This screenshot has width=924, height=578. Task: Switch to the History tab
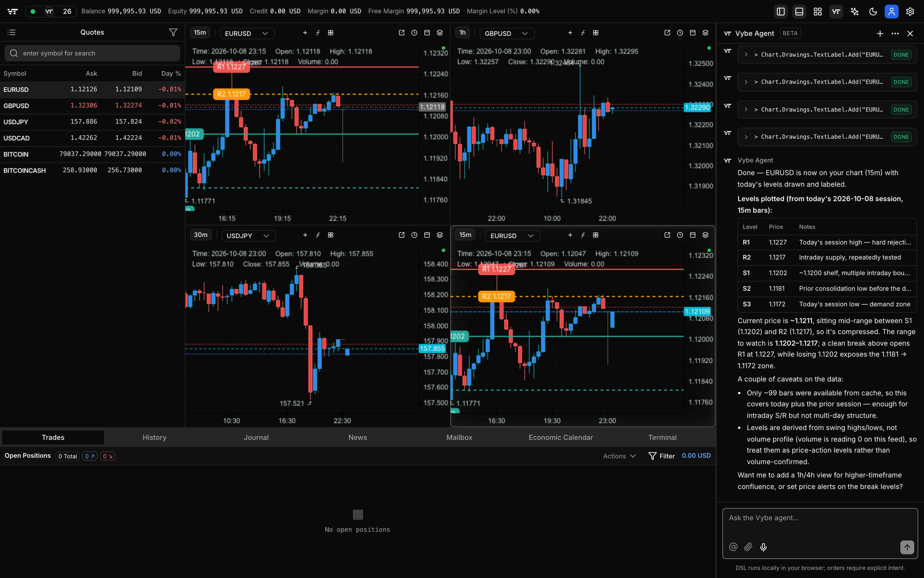pos(154,437)
